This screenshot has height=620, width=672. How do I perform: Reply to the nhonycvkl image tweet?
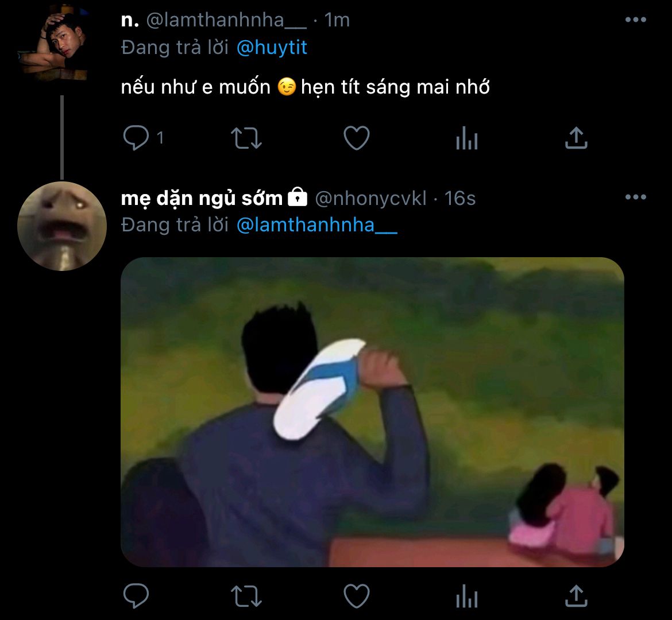coord(136,596)
